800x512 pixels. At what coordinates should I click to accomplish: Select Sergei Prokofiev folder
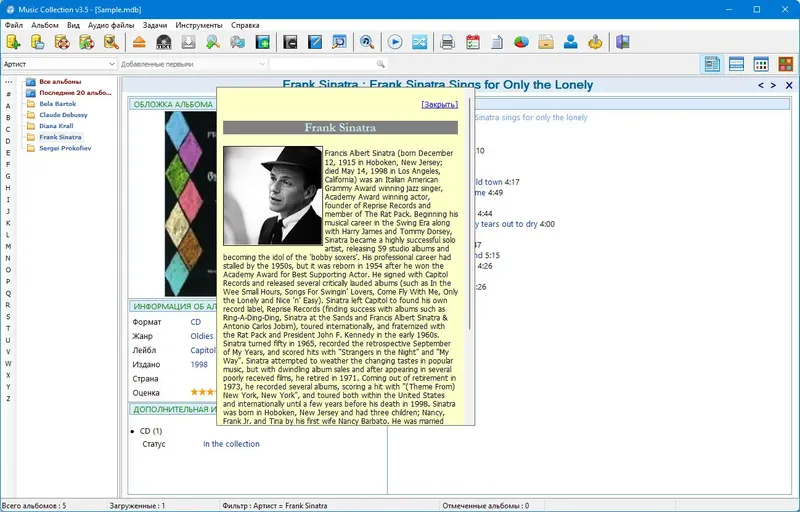pyautogui.click(x=65, y=148)
